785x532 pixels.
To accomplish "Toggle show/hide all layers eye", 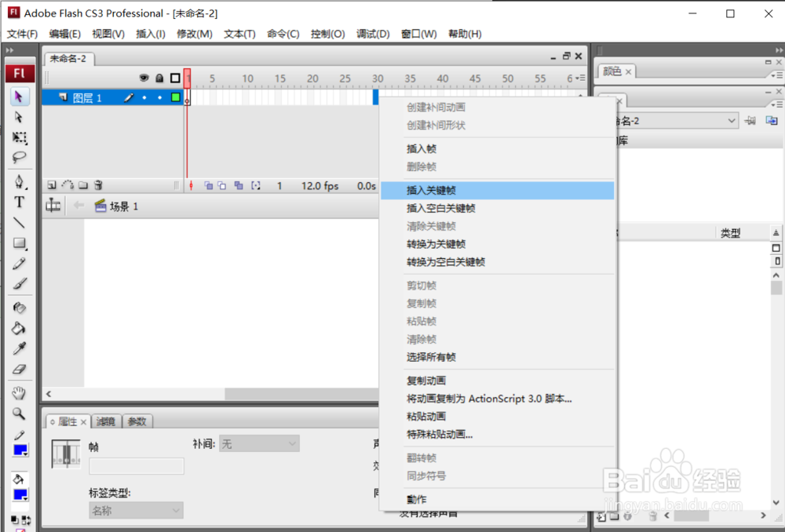I will click(x=144, y=78).
